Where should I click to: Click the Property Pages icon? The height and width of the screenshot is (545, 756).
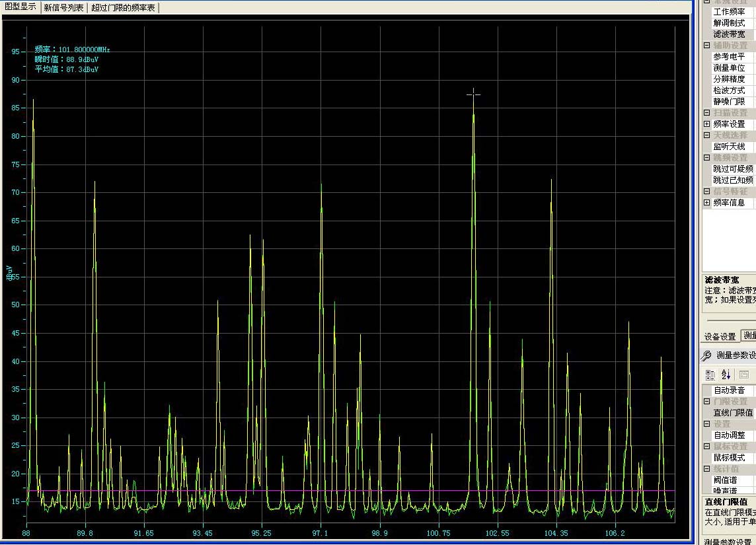coord(743,375)
